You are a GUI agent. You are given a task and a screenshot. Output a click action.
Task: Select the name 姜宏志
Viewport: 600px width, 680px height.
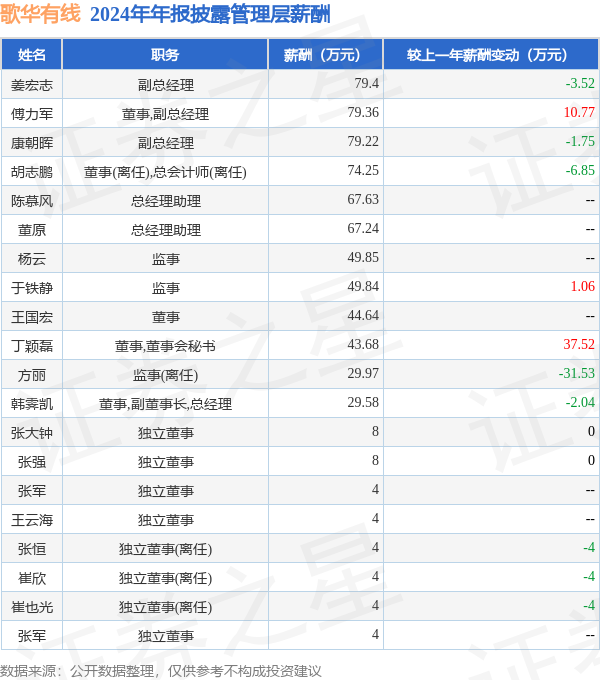[x=32, y=85]
